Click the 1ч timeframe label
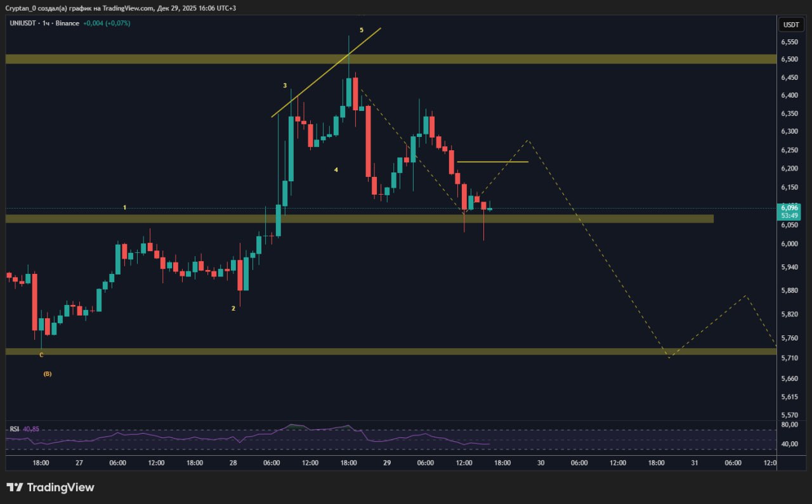Screen dimensions: 812x504 pos(46,23)
